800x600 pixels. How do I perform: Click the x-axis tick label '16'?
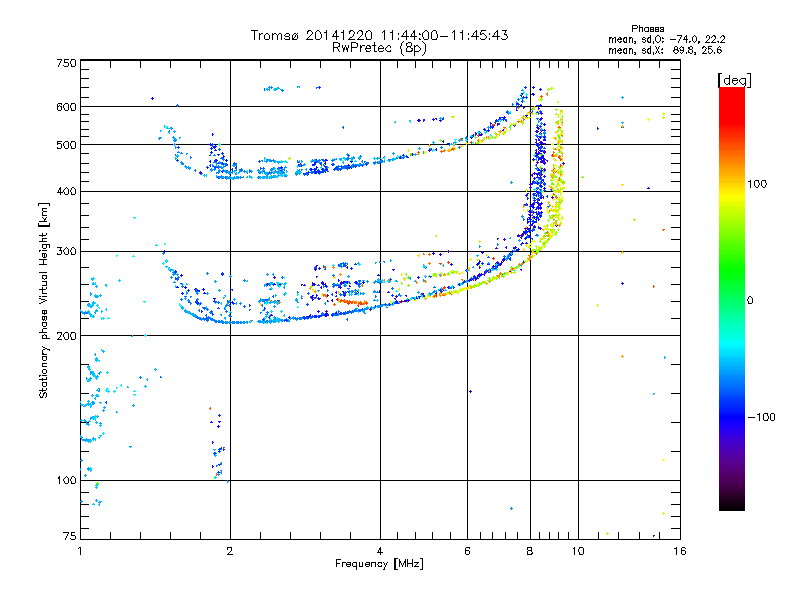click(x=680, y=551)
